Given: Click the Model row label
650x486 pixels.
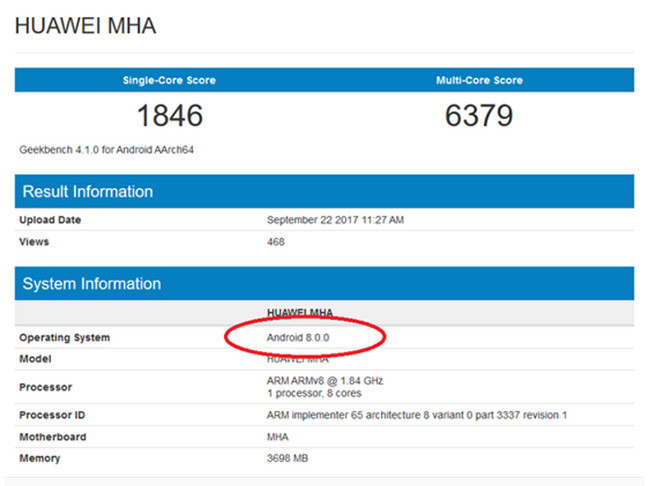Looking at the screenshot, I should point(35,359).
